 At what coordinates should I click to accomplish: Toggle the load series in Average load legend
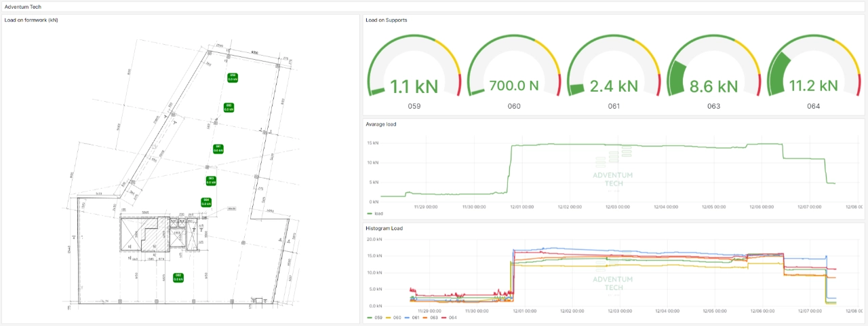tap(378, 213)
